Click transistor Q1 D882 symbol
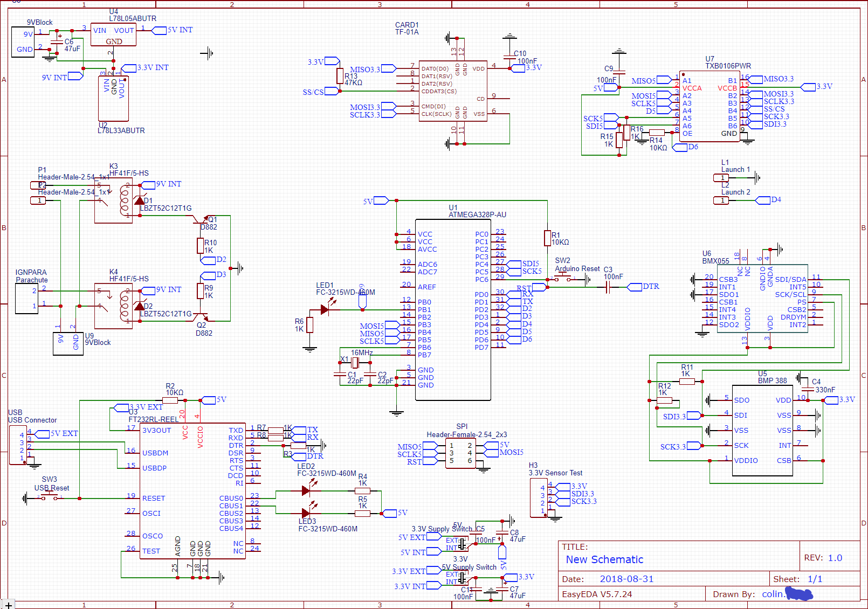The image size is (868, 609). [202, 219]
